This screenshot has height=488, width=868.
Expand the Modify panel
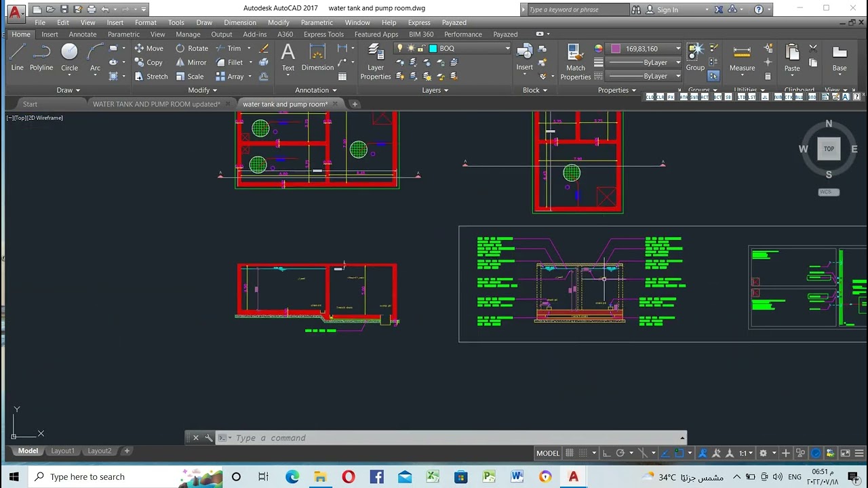point(202,90)
